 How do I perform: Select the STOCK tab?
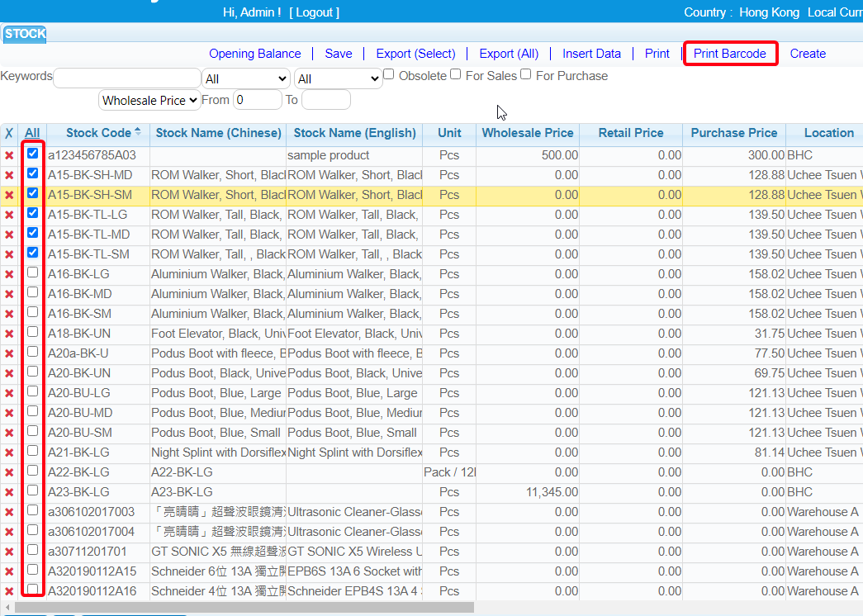[25, 34]
